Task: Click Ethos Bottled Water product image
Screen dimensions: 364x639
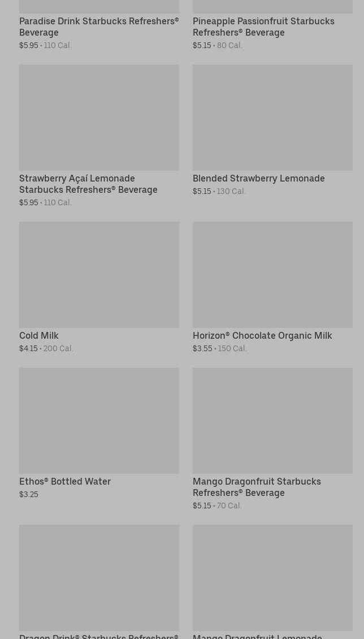Action: [x=99, y=420]
